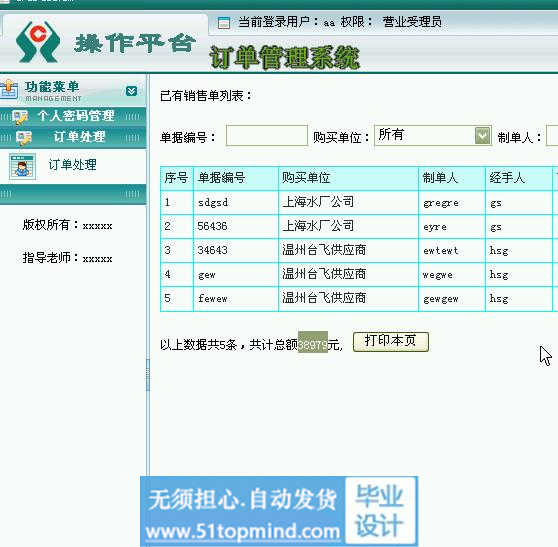Select the order row numbered 56436
Image resolution: width=558 pixels, height=547 pixels.
359,227
